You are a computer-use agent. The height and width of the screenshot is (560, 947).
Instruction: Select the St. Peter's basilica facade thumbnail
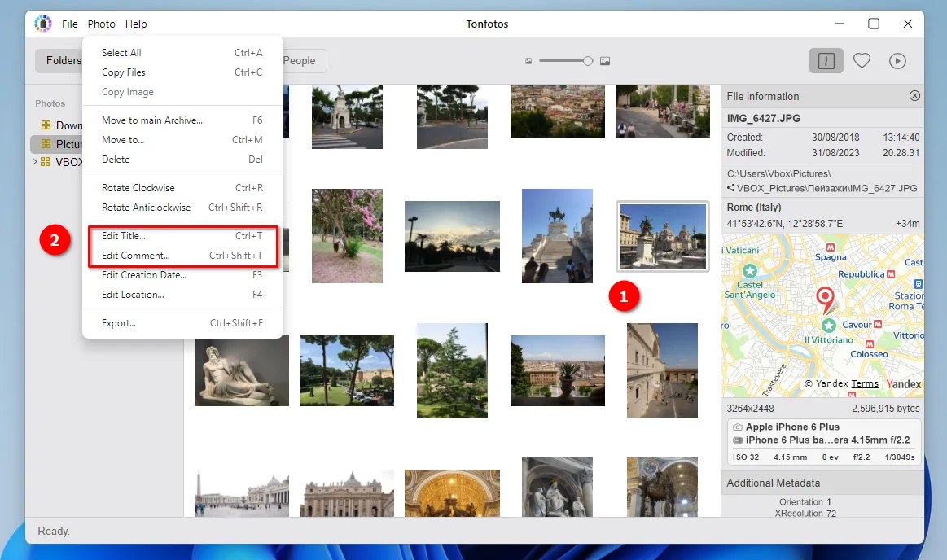347,493
